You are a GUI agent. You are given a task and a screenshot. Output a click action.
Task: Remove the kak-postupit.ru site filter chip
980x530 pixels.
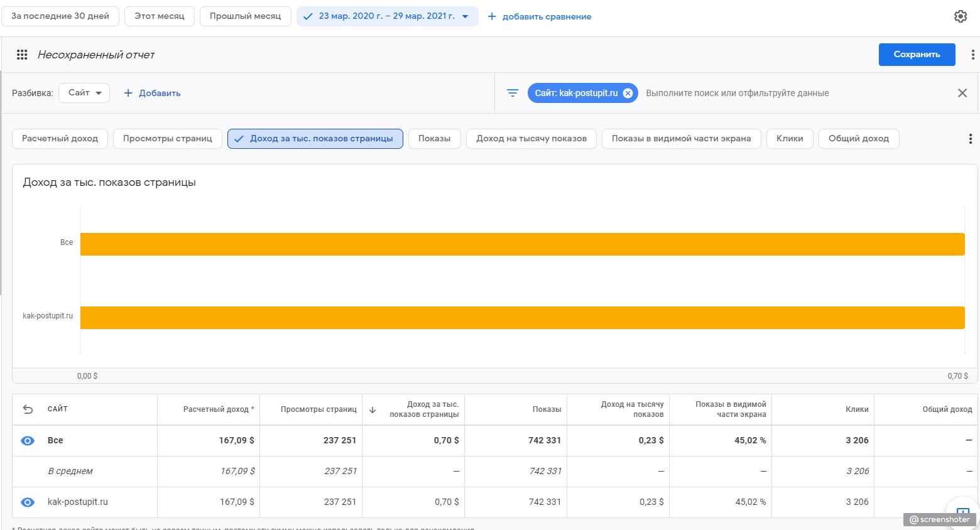click(628, 93)
